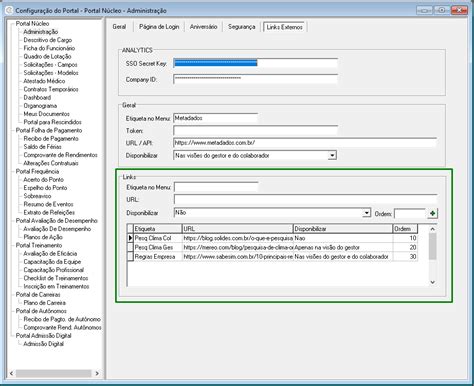Select Alterações Contratuais tree item
Image resolution: width=474 pixels, height=386 pixels.
[51, 163]
